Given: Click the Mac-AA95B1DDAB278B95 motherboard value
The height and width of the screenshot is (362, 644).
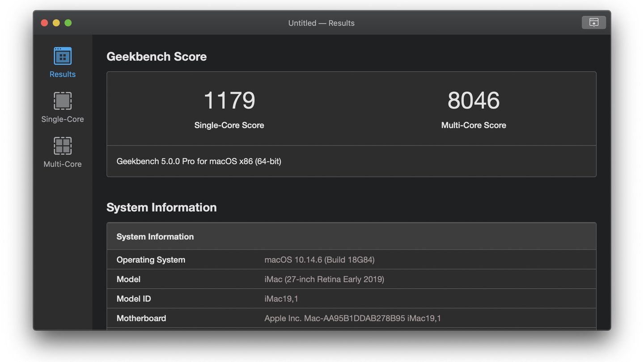Looking at the screenshot, I should 352,318.
